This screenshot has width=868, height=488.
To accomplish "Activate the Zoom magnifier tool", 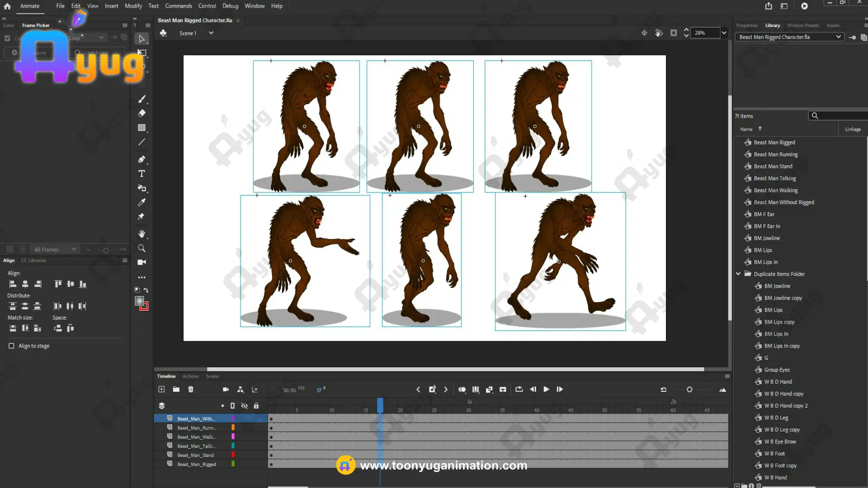I will pyautogui.click(x=142, y=248).
